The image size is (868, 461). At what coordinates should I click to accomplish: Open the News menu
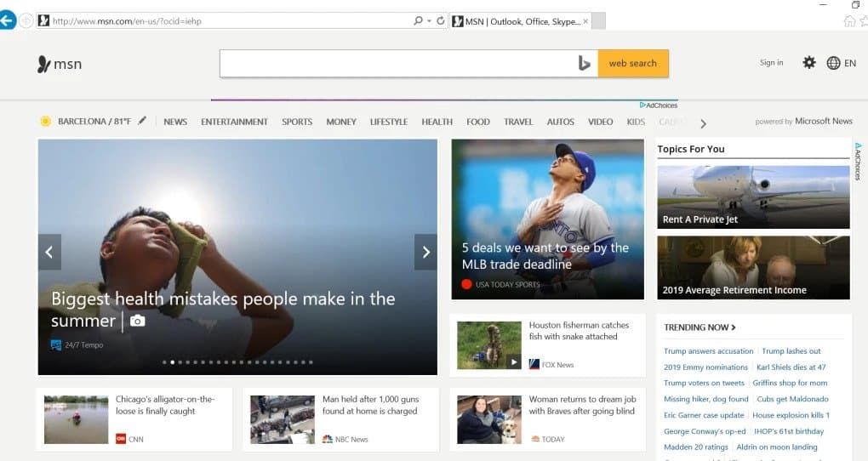(x=175, y=122)
